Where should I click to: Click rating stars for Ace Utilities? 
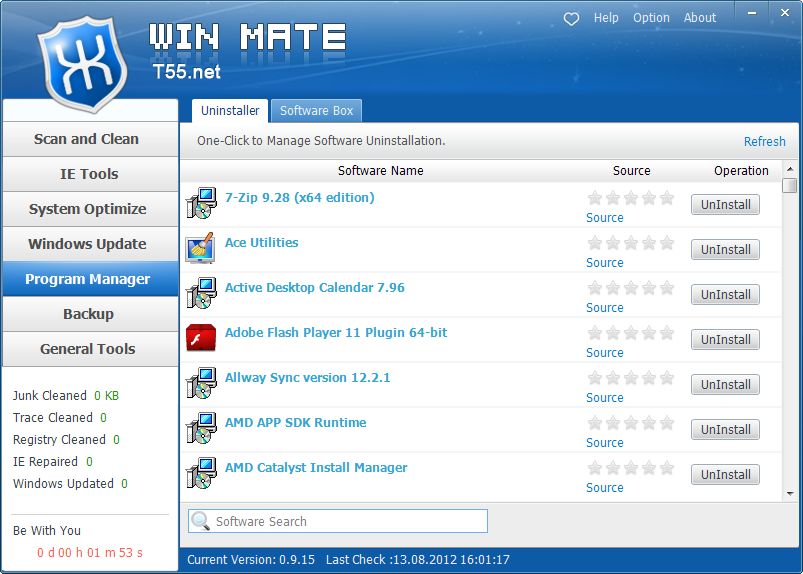[x=630, y=243]
